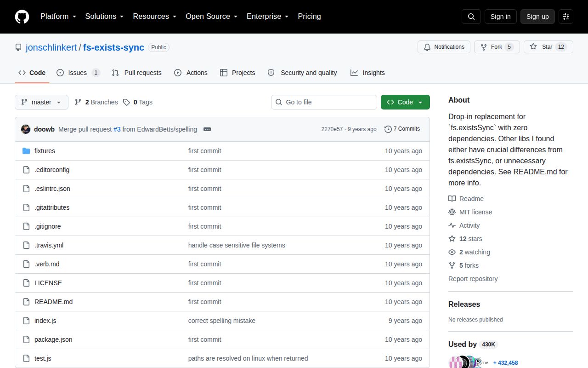This screenshot has width=588, height=368.
Task: Click the eye icon beside 2 watching
Action: 452,252
